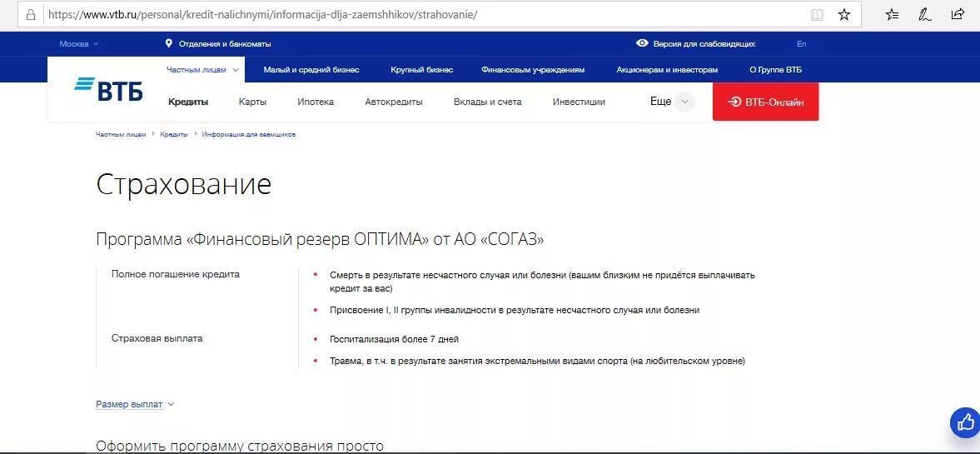The image size is (980, 454).
Task: Click the Программа «Финансовый резерв ОПТИМА» heading
Action: 320,240
